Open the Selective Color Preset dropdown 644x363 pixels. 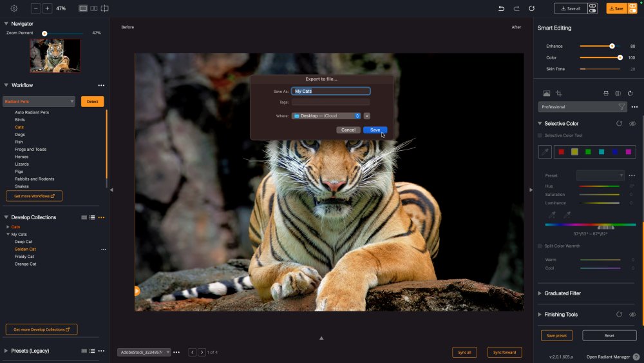[600, 175]
